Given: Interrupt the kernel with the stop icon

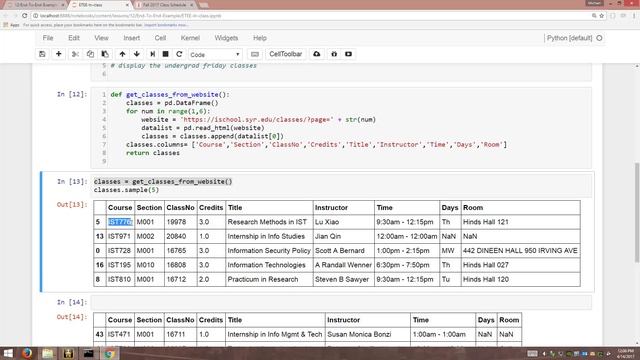Looking at the screenshot, I should 165,54.
